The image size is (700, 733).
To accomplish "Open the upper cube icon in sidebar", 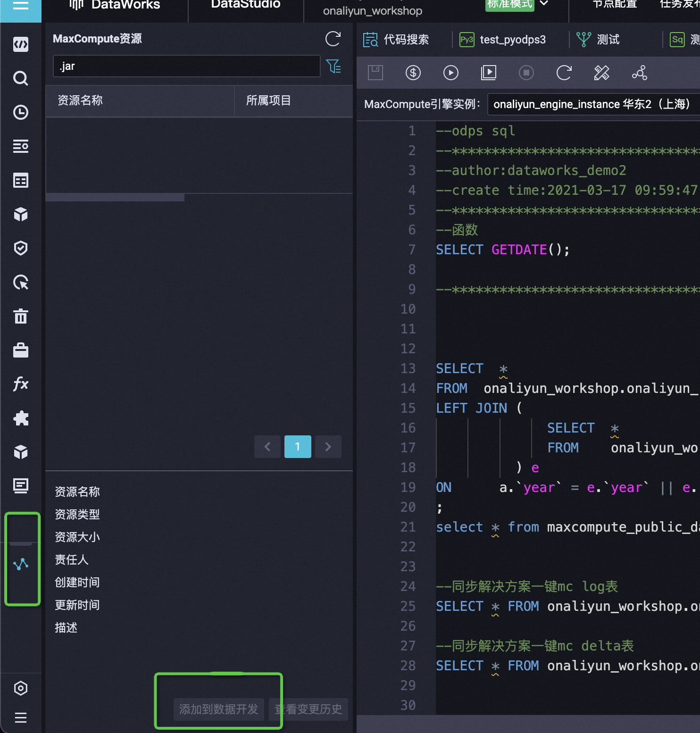I will (x=21, y=214).
